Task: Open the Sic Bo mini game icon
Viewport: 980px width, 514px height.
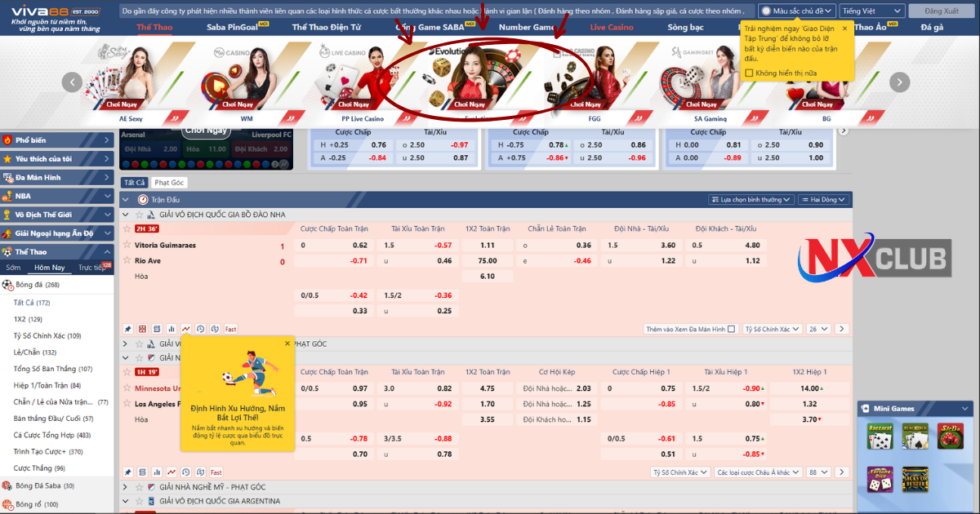Action: (950, 436)
